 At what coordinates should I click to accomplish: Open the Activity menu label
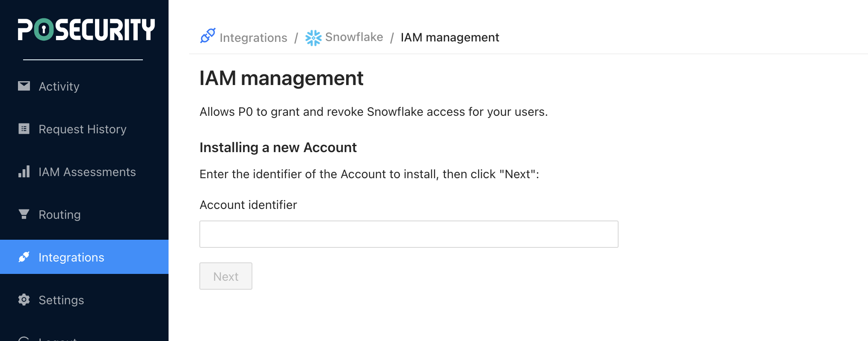tap(59, 86)
